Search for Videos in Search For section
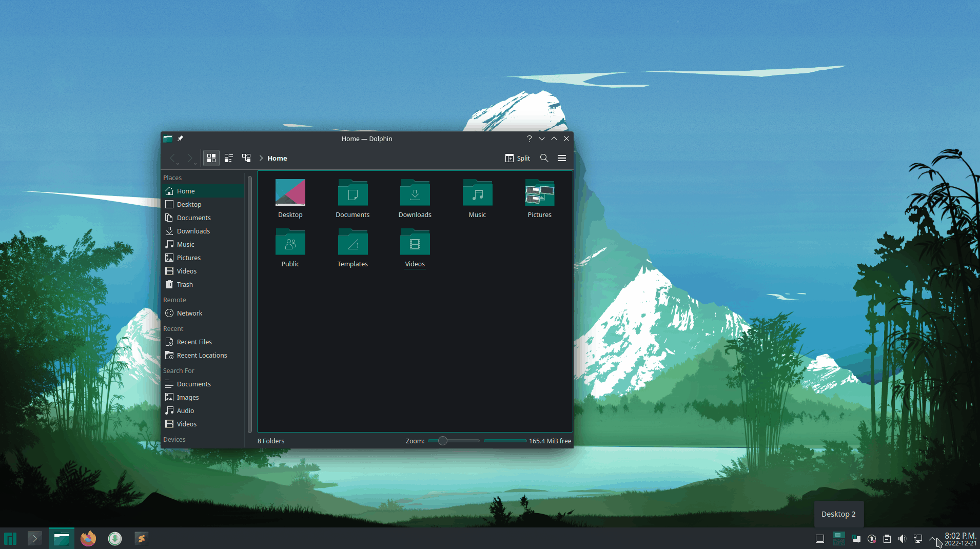Image resolution: width=980 pixels, height=549 pixels. [203, 424]
